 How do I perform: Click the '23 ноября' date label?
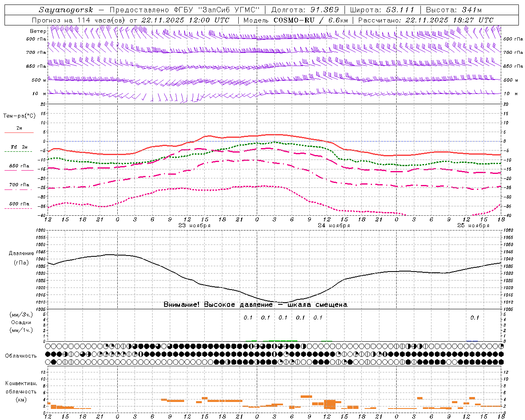pos(194,226)
